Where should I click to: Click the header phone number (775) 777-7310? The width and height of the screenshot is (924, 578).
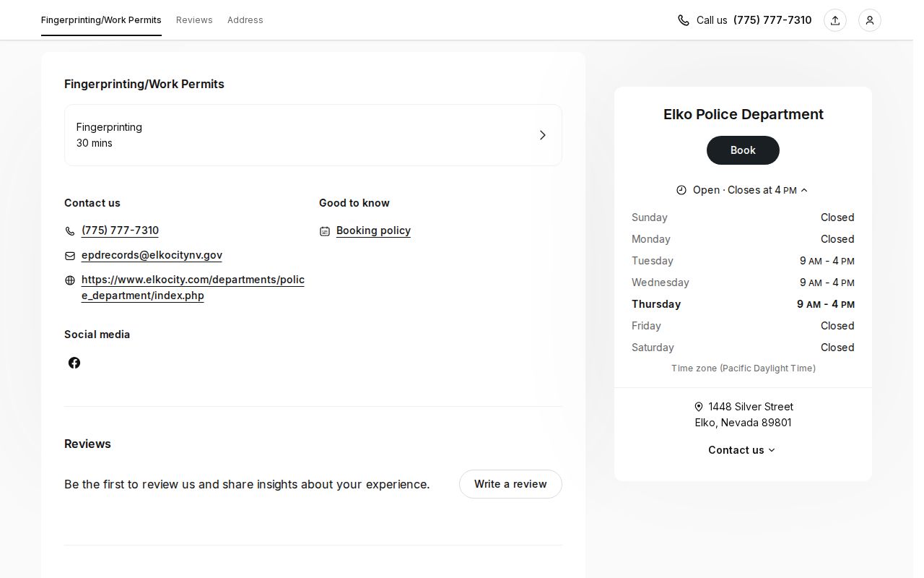point(772,20)
